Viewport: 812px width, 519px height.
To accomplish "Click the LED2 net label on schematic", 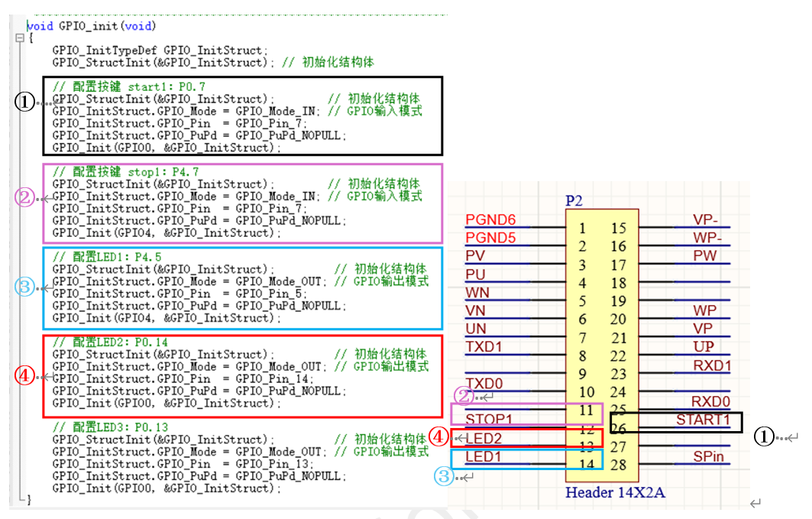I will pos(484,439).
